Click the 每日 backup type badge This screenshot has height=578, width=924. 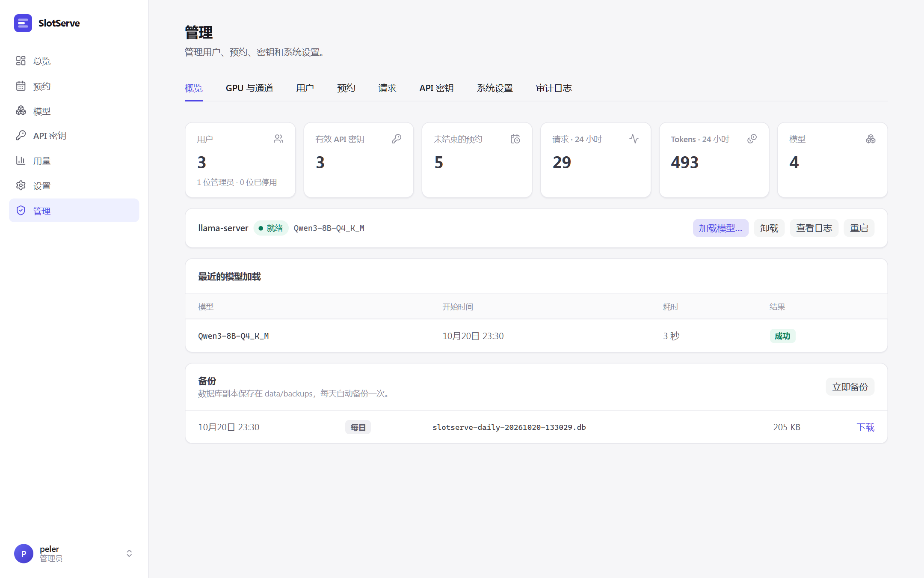(358, 427)
